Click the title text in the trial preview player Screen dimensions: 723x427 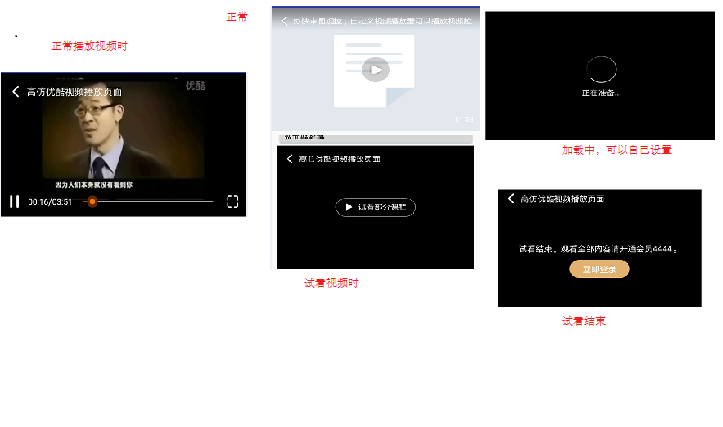point(339,159)
